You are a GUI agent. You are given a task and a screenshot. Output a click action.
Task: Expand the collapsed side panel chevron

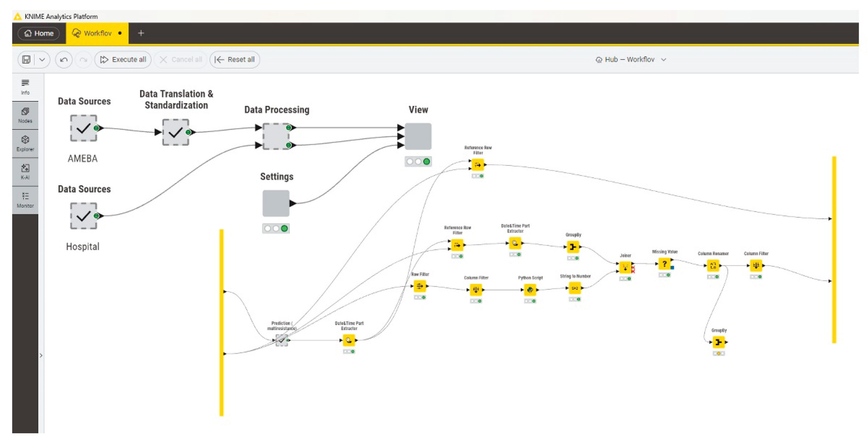[x=41, y=355]
